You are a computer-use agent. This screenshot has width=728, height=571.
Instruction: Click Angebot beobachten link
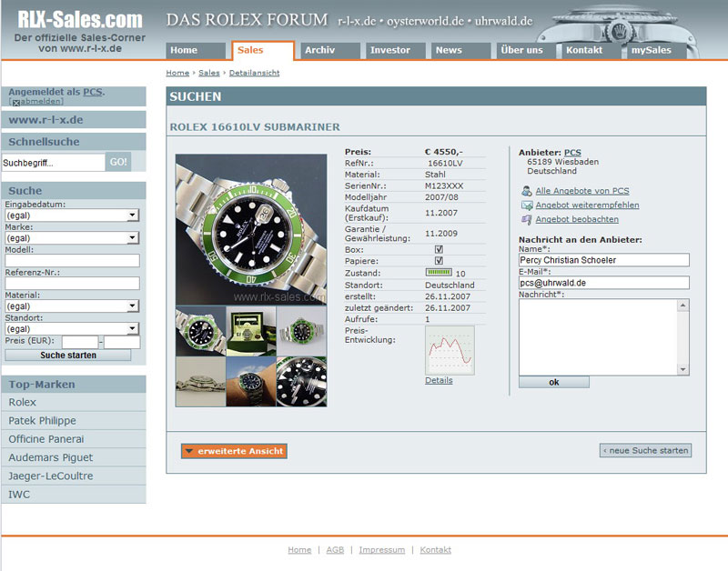coord(577,219)
